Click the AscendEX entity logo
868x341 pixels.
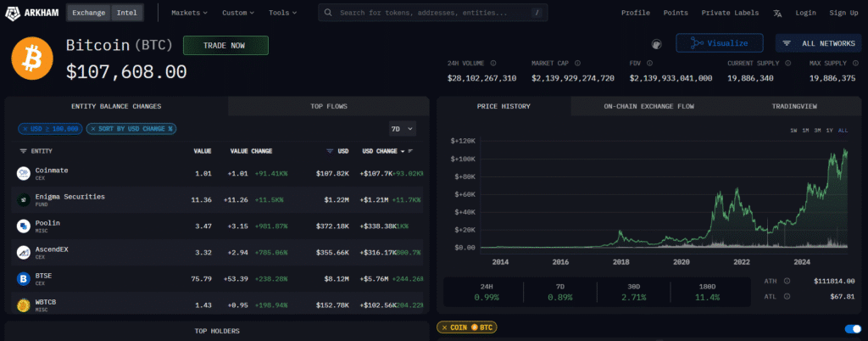tap(23, 253)
